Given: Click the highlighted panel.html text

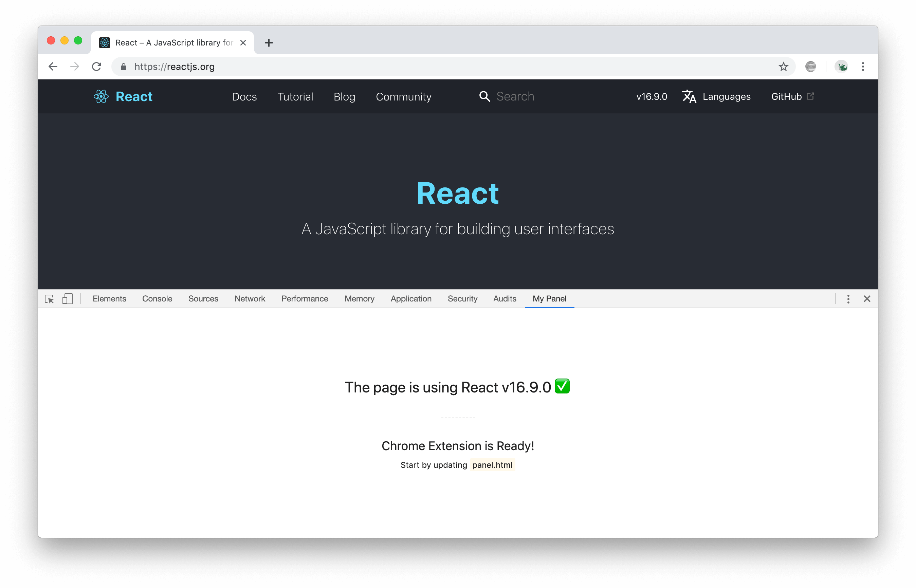Looking at the screenshot, I should [x=492, y=465].
